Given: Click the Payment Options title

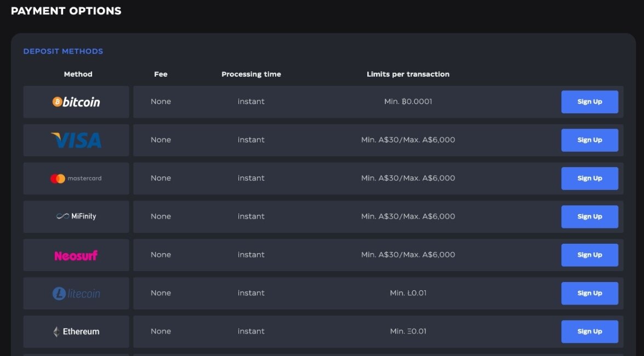Looking at the screenshot, I should tap(66, 11).
